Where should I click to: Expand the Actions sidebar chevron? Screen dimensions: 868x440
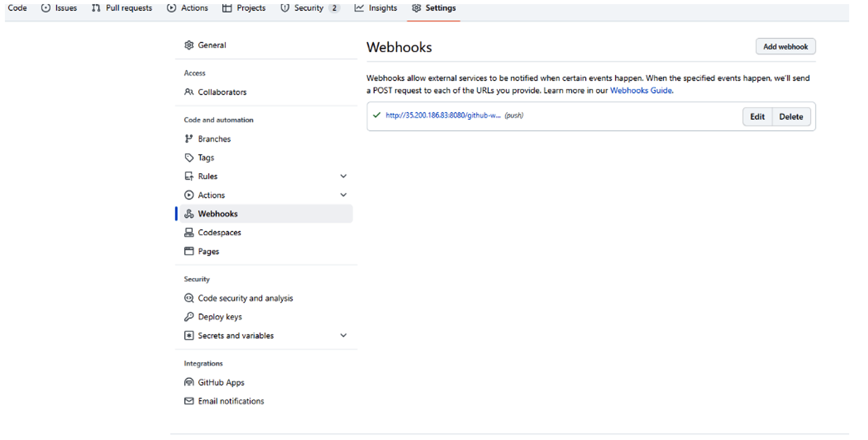click(x=344, y=195)
